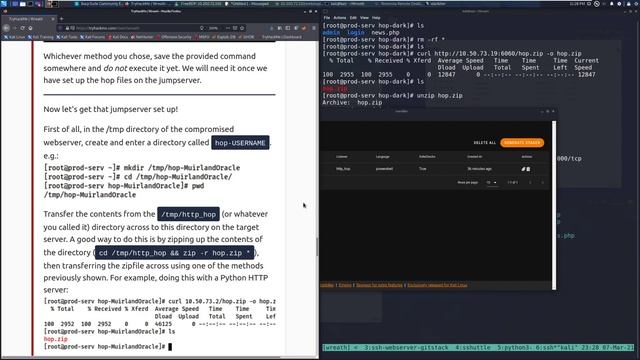Click Firefox reload button
The width and height of the screenshot is (640, 360).
(22, 28)
